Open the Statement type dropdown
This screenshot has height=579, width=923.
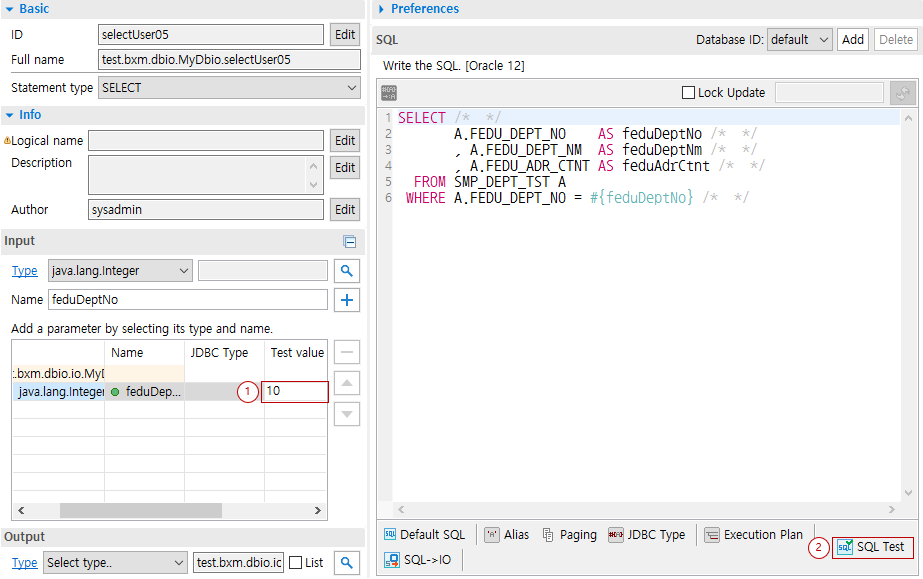pos(229,88)
